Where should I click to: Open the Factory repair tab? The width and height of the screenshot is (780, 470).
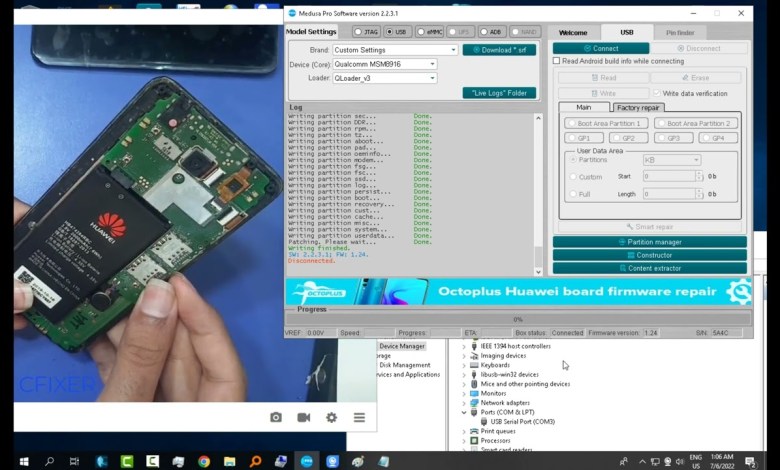click(637, 107)
